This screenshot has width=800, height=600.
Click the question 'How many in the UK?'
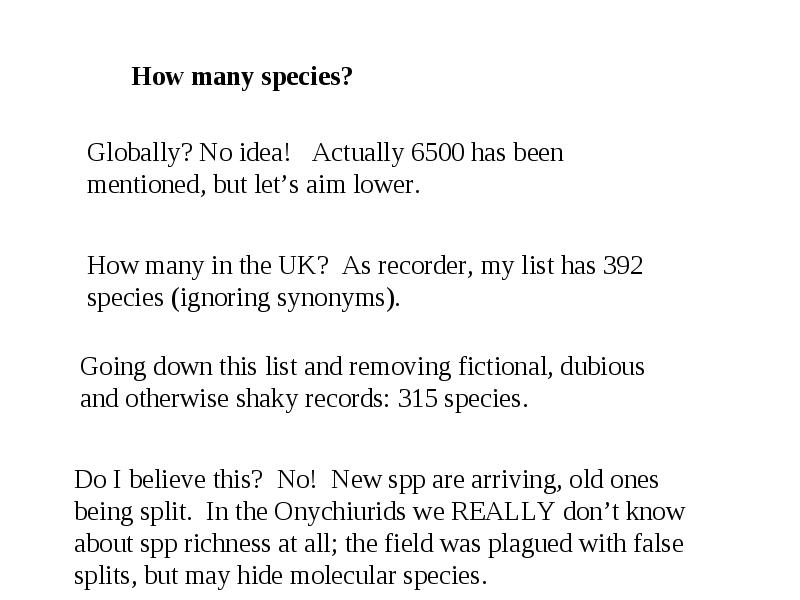[x=208, y=266]
